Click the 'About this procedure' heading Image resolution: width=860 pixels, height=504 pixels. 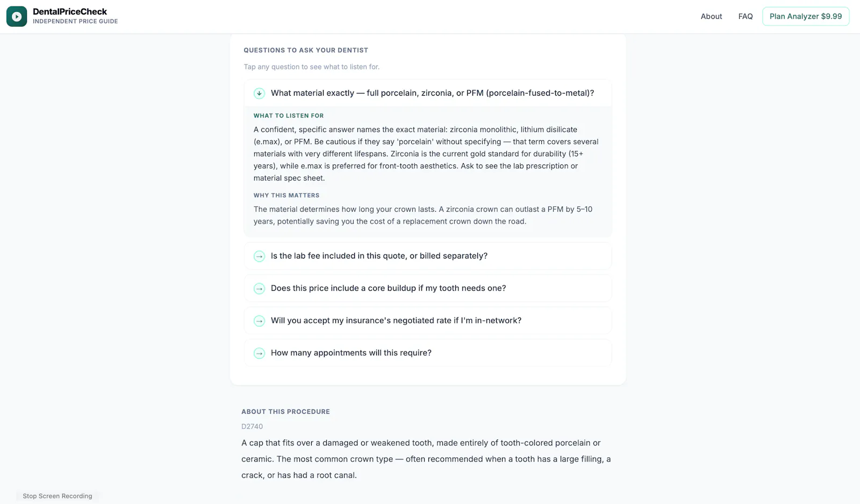tap(285, 412)
